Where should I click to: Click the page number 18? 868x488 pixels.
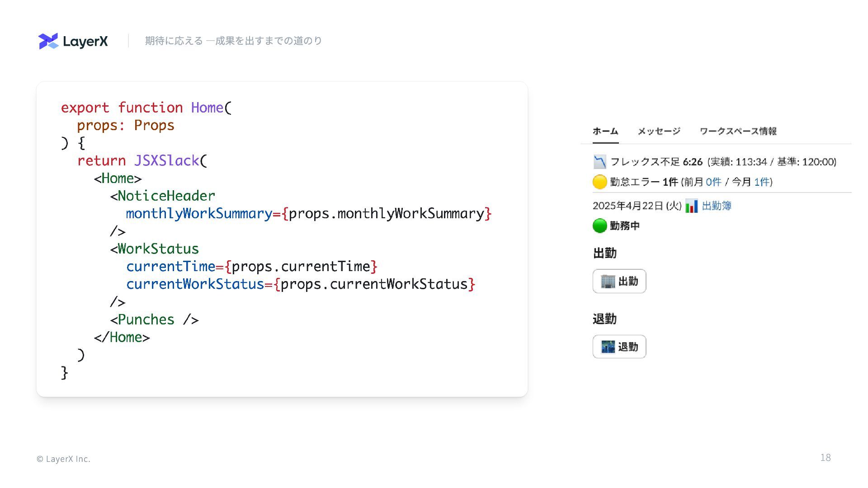[x=825, y=458]
